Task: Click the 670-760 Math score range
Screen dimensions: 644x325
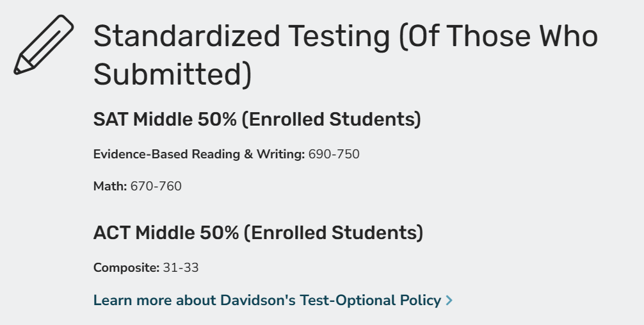Action: click(156, 187)
